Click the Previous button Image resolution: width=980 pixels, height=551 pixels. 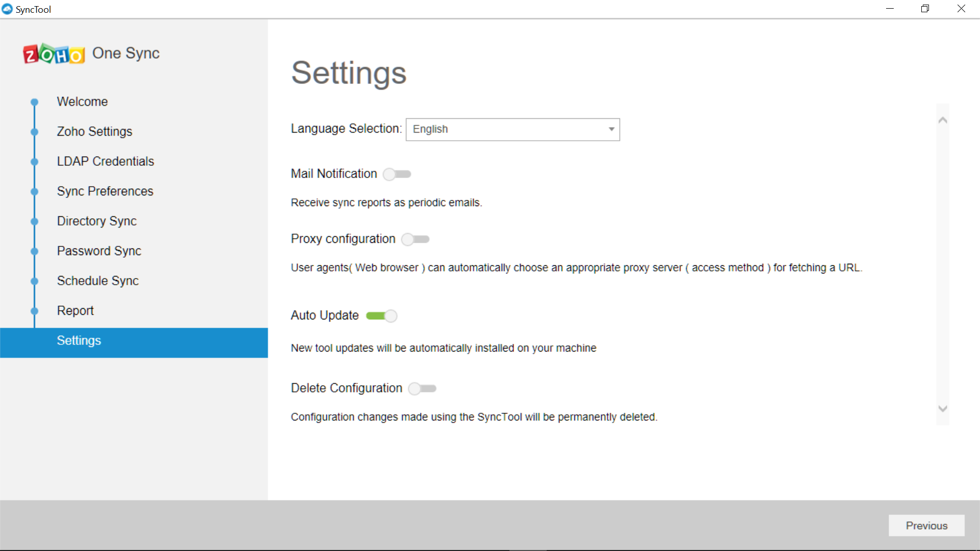926,525
